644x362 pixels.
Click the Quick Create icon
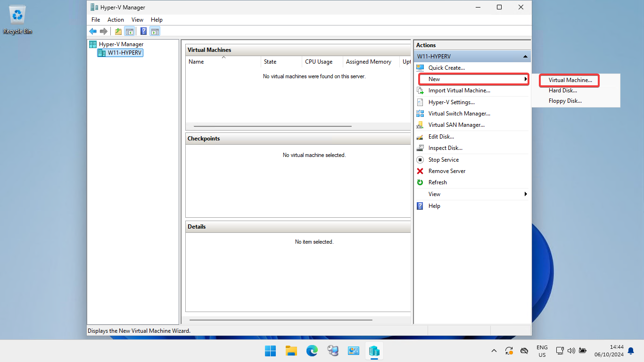(420, 68)
